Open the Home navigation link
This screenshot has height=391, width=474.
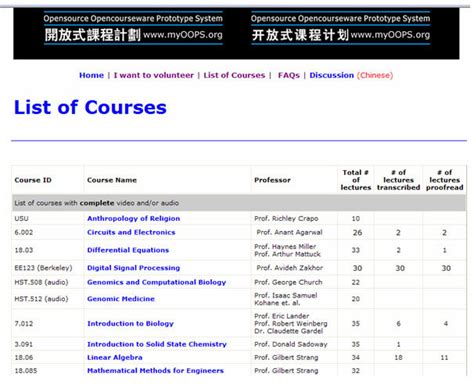tap(91, 75)
